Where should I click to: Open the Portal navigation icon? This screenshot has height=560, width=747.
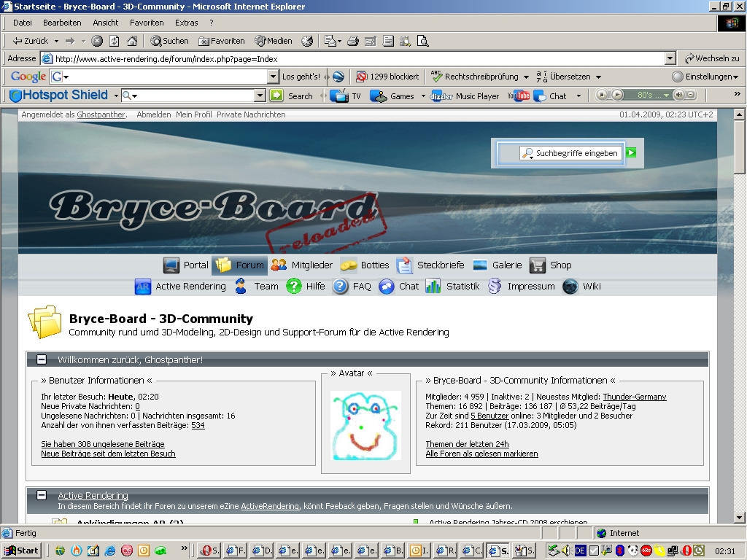pos(171,265)
